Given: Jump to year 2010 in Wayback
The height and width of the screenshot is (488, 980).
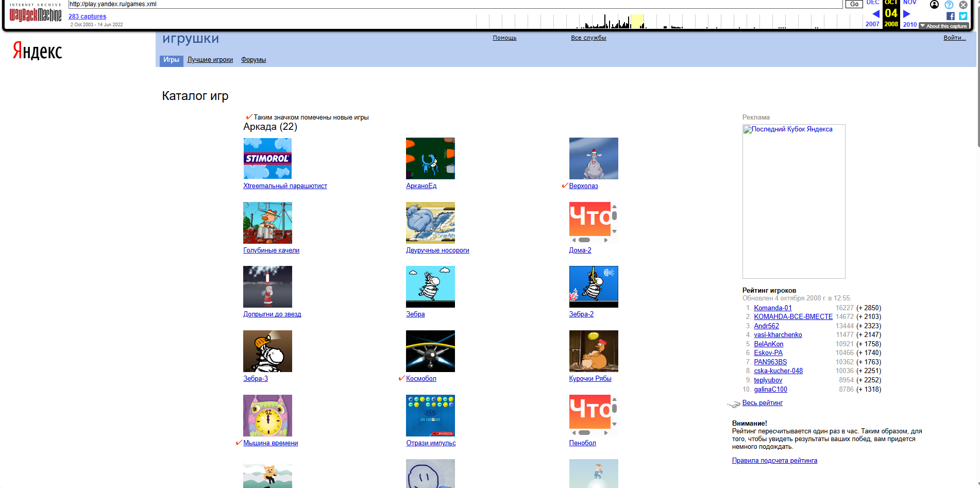Looking at the screenshot, I should pyautogui.click(x=910, y=24).
